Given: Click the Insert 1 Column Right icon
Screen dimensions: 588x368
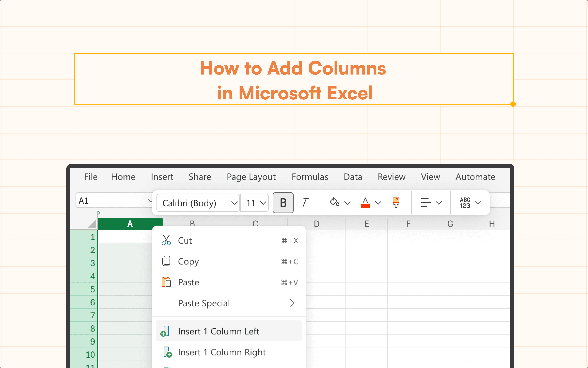Looking at the screenshot, I should pyautogui.click(x=167, y=352).
